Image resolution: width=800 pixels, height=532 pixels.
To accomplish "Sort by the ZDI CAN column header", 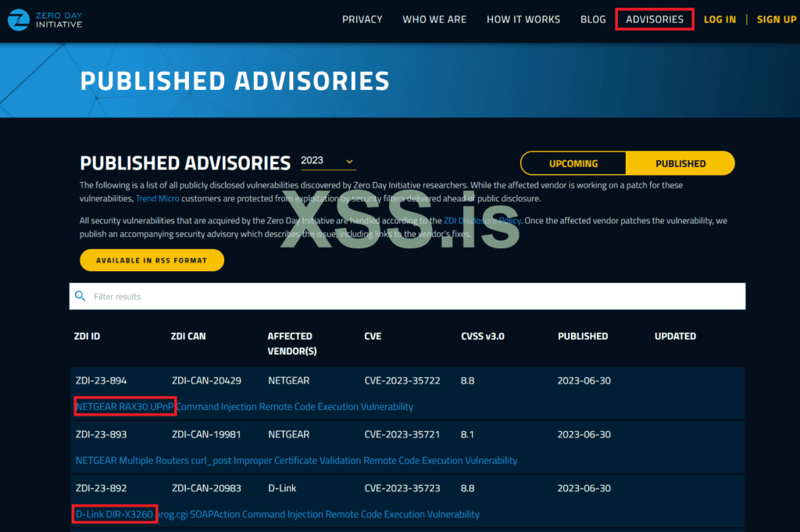I will pyautogui.click(x=188, y=336).
